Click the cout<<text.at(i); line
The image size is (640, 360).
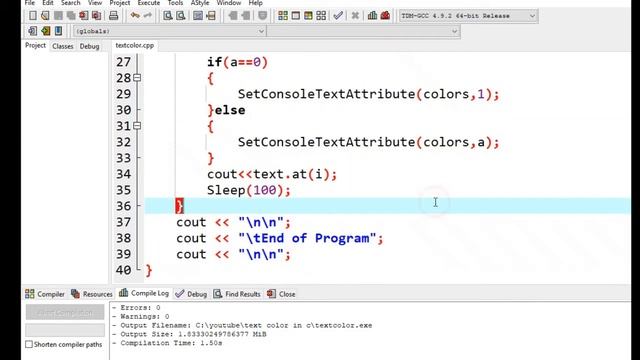tap(272, 174)
